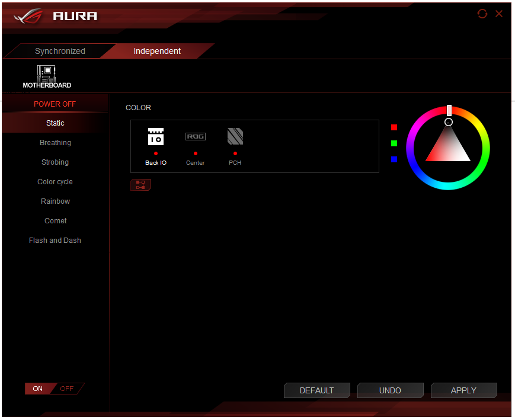Select the Breathing lighting effect
Viewport: 515px width, 420px height.
[55, 143]
